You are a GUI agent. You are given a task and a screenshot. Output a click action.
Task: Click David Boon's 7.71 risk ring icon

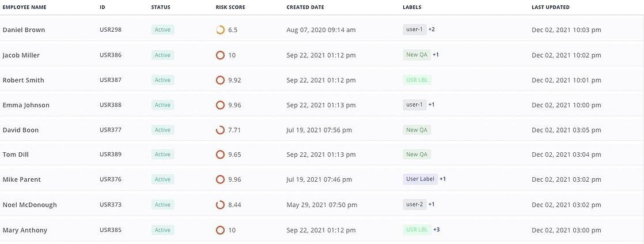coord(220,130)
